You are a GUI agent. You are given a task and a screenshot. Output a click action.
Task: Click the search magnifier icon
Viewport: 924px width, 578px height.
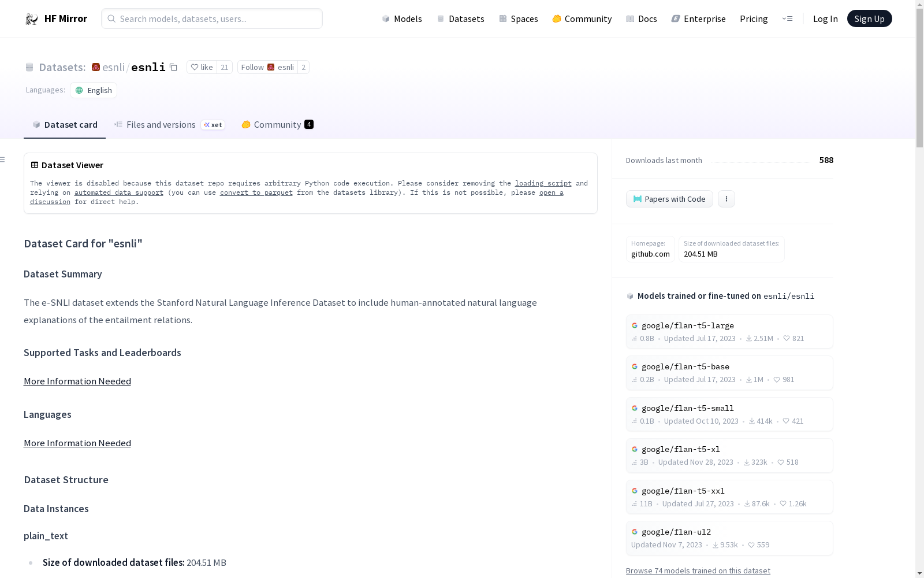coord(111,18)
